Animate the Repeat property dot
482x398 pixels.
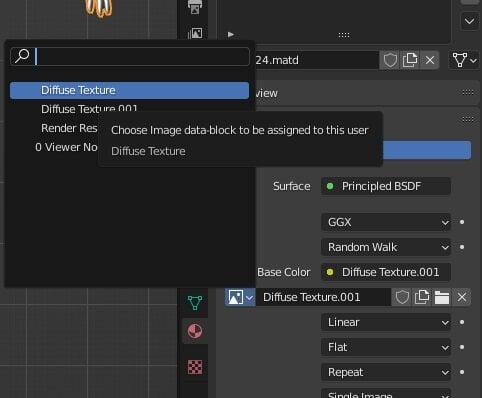point(462,372)
